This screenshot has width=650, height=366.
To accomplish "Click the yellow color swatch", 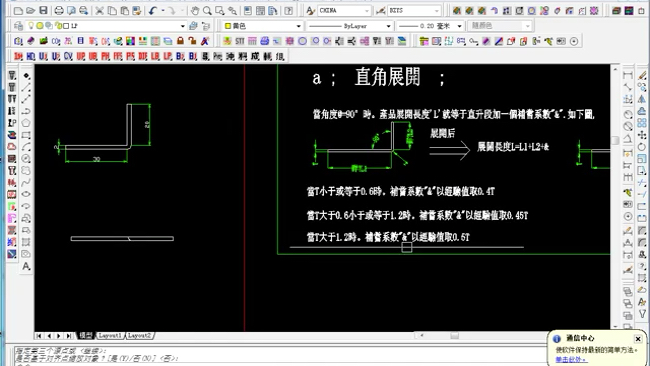I will [x=228, y=26].
